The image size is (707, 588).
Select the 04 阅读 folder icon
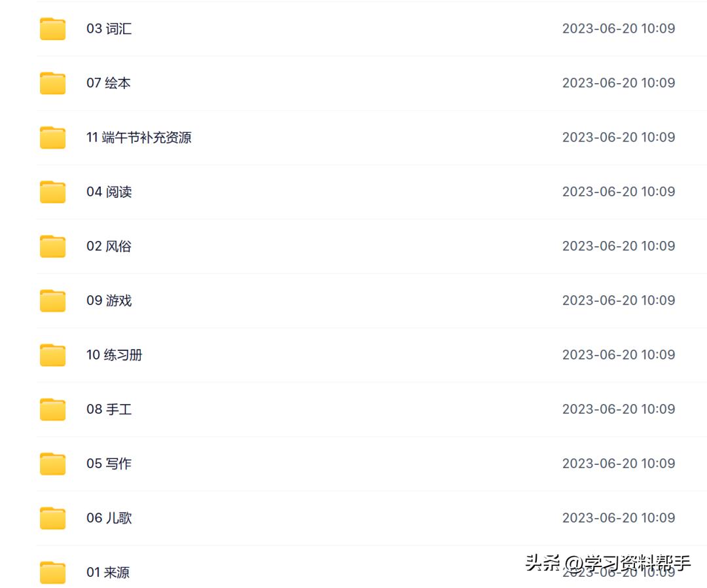[53, 192]
